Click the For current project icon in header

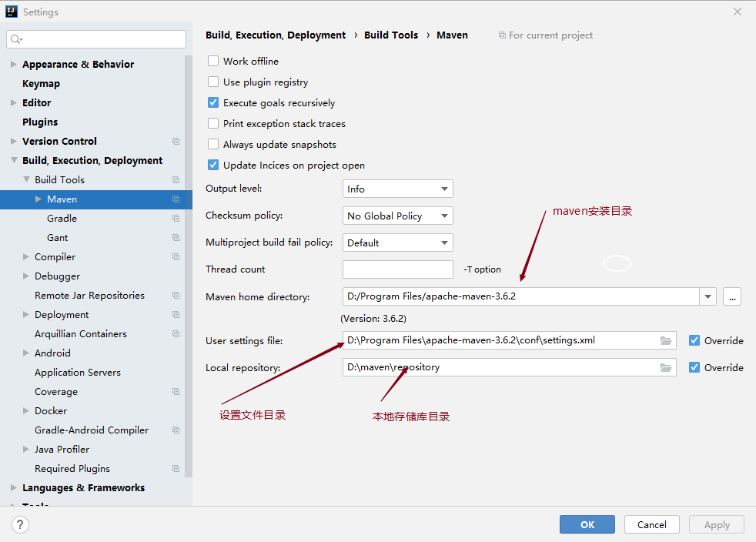pos(502,35)
